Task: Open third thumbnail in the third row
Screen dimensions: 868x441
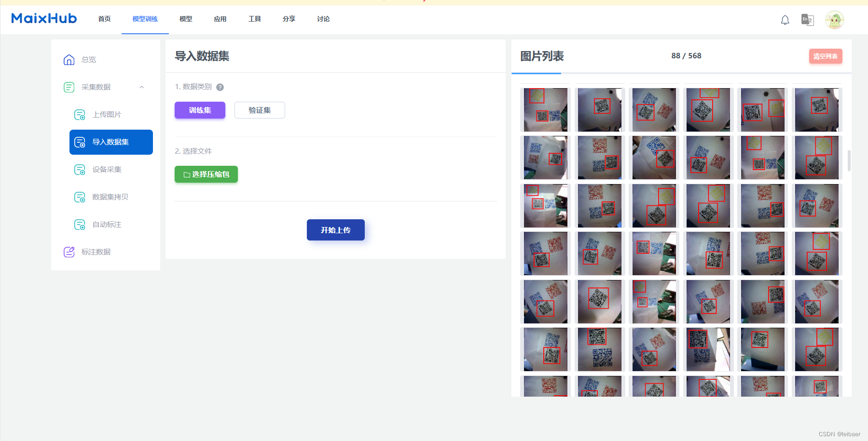Action: [654, 206]
